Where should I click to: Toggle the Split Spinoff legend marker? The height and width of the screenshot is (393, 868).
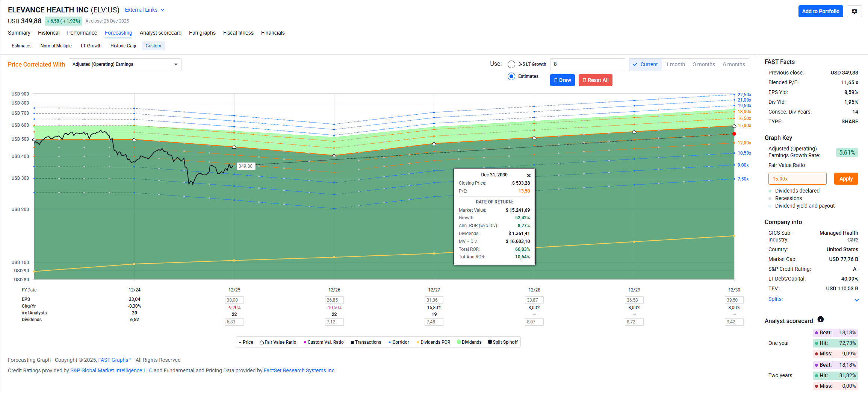coord(490,342)
